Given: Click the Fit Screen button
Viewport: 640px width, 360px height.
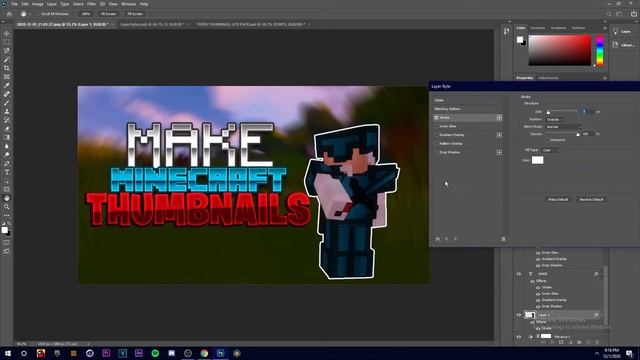Looking at the screenshot, I should (x=109, y=14).
